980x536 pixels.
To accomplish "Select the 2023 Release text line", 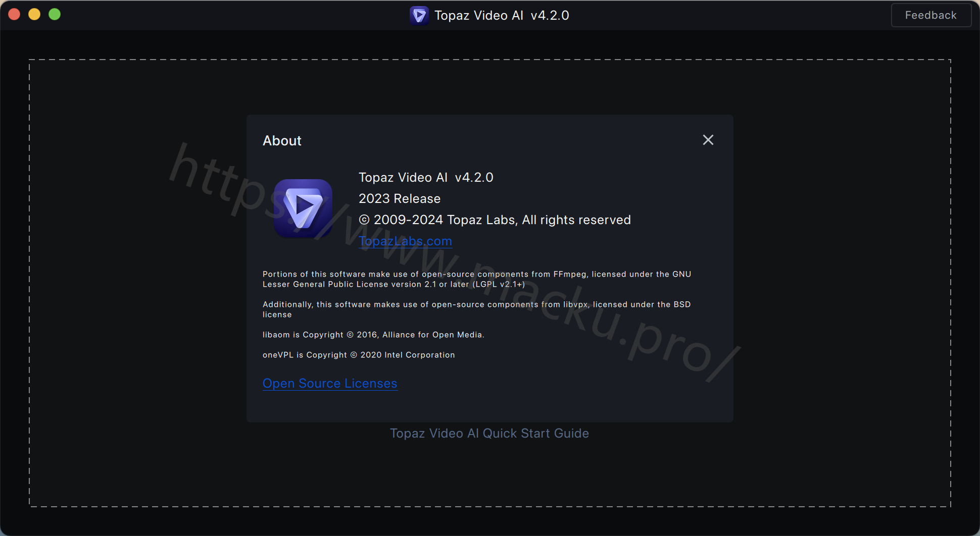I will [x=400, y=199].
